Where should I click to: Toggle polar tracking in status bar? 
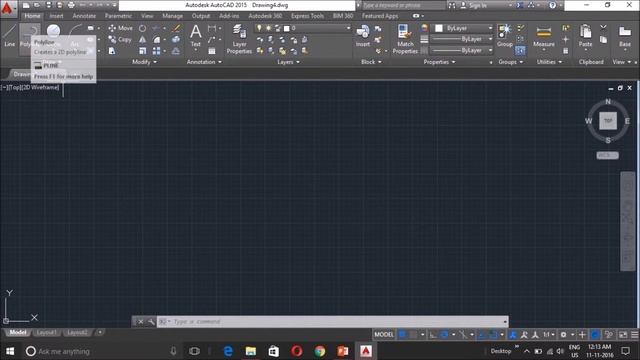click(x=444, y=335)
